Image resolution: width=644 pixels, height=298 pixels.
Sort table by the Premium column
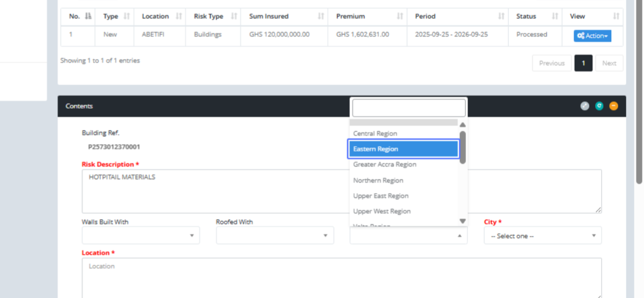click(x=367, y=17)
